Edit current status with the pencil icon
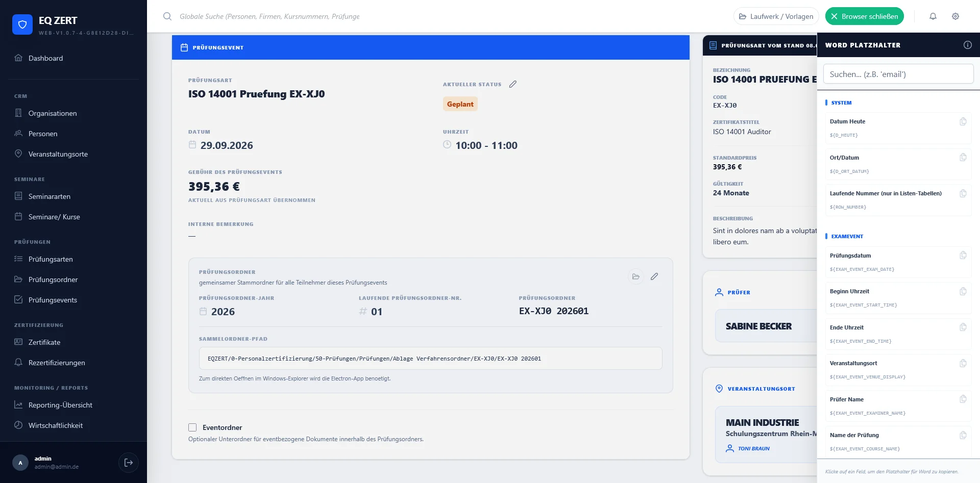The height and width of the screenshot is (483, 980). tap(513, 84)
